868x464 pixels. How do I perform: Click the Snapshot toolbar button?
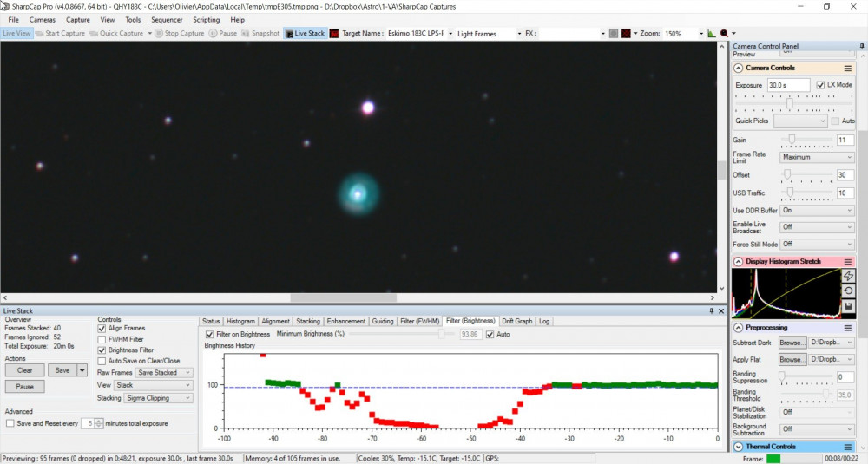pyautogui.click(x=260, y=33)
